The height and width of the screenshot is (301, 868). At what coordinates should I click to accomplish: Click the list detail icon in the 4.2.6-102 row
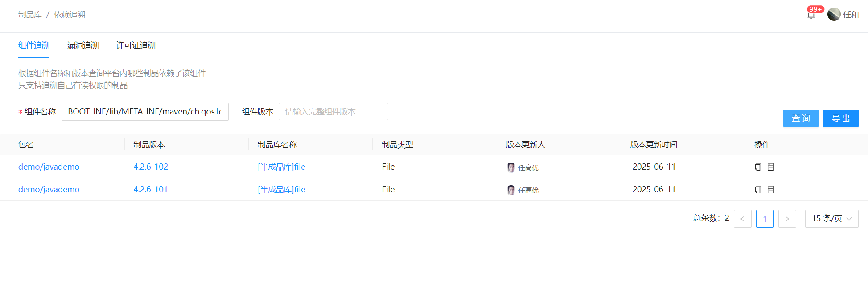771,167
